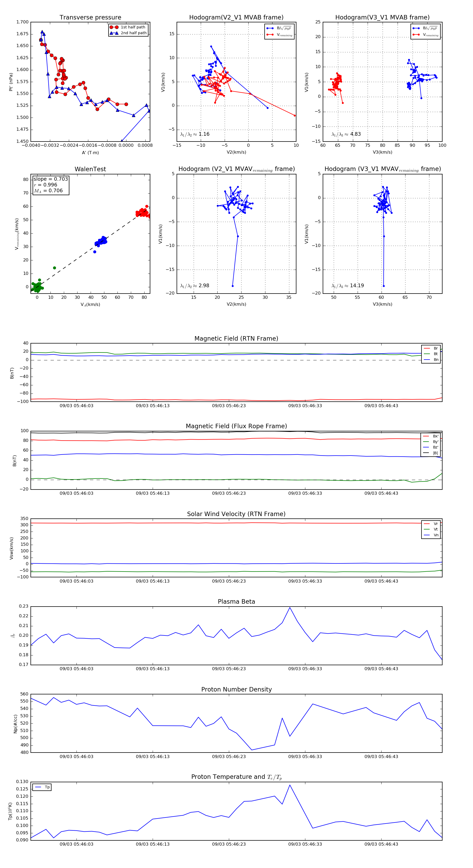Select the "Bx'" legend entry
The height and width of the screenshot is (868, 473).
pyautogui.click(x=431, y=436)
